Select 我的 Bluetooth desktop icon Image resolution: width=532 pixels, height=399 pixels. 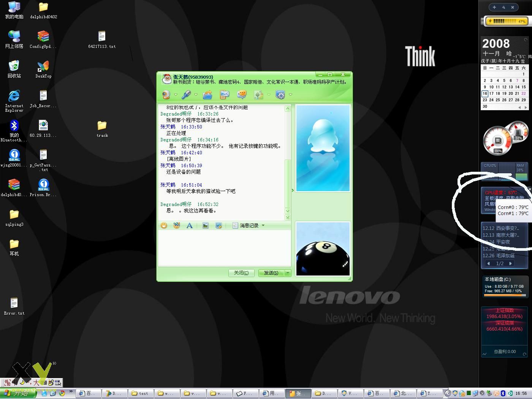click(14, 131)
